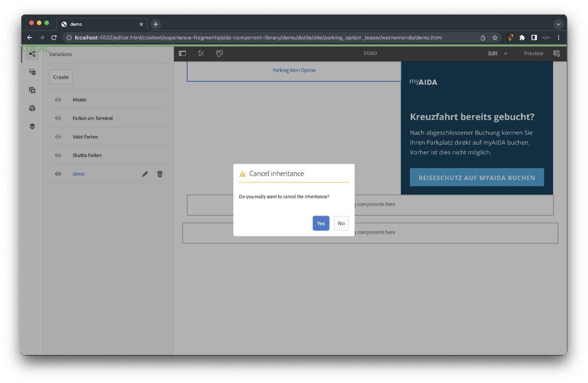Viewport: 588px width, 383px height.
Task: Open the Content Tree layers icon
Action: tap(32, 126)
